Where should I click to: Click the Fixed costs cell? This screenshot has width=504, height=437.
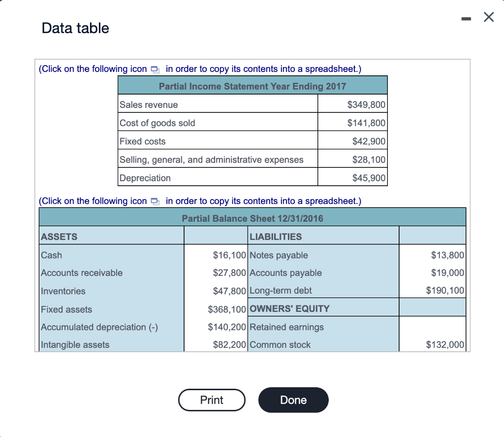(218, 140)
